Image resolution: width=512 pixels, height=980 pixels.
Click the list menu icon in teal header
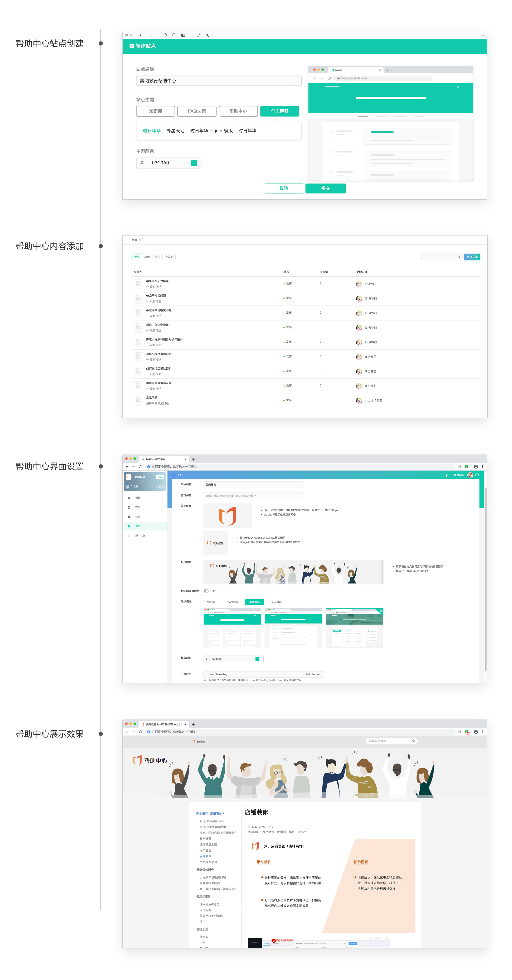tap(174, 475)
